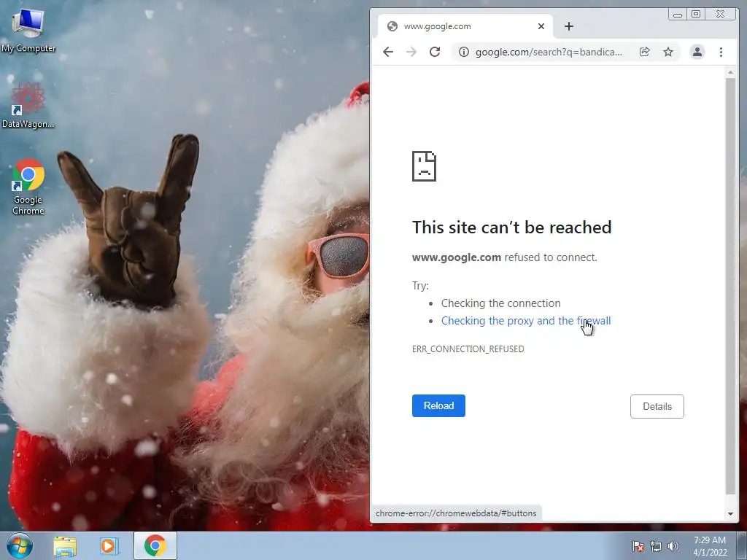747x560 pixels.
Task: Click the blue Reload button
Action: (x=438, y=405)
